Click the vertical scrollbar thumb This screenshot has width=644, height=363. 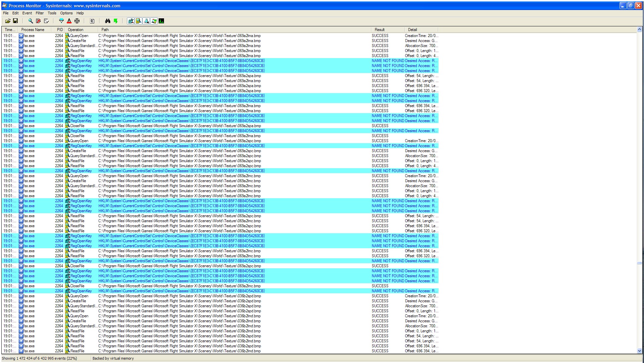[x=639, y=263]
